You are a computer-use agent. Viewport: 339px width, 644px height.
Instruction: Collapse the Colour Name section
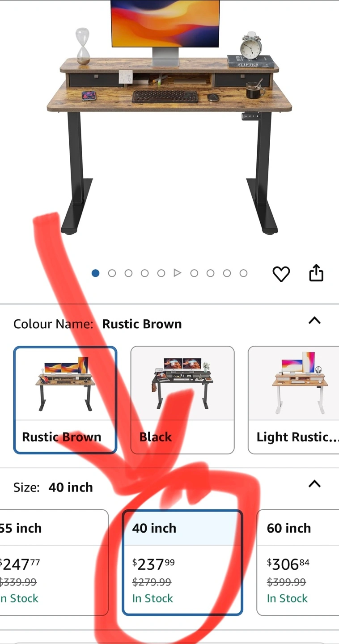coord(315,321)
